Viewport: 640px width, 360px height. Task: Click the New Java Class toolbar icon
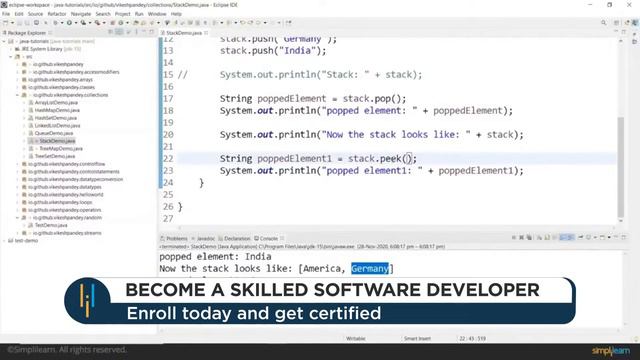click(x=121, y=23)
